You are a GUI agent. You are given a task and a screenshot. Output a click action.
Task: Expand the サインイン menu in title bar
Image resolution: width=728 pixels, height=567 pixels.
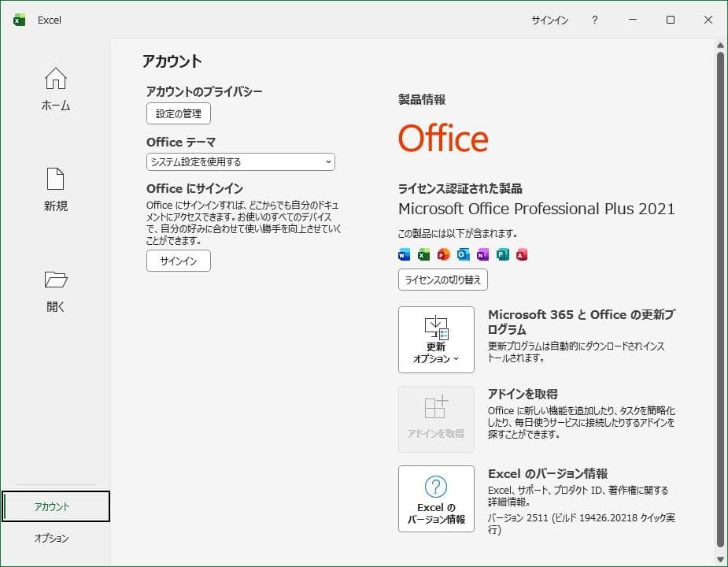[x=549, y=20]
